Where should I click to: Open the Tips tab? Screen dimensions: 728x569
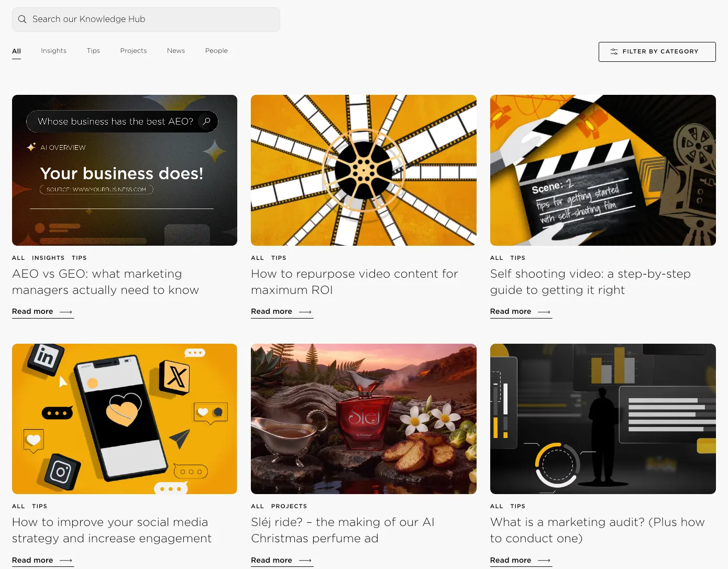click(93, 51)
